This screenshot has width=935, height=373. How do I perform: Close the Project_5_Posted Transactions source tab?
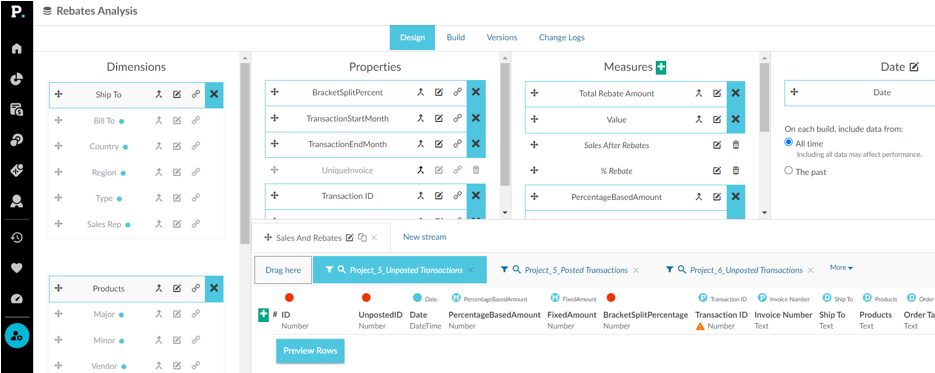point(636,270)
